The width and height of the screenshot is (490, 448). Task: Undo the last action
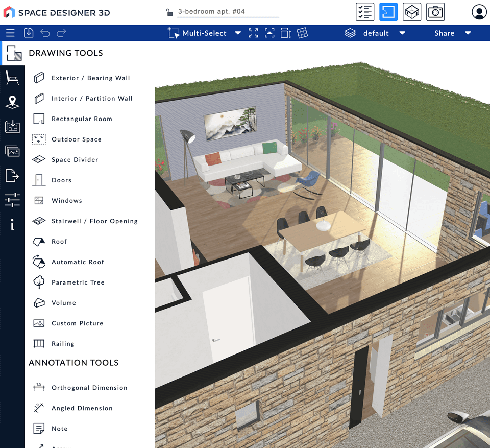coord(45,33)
